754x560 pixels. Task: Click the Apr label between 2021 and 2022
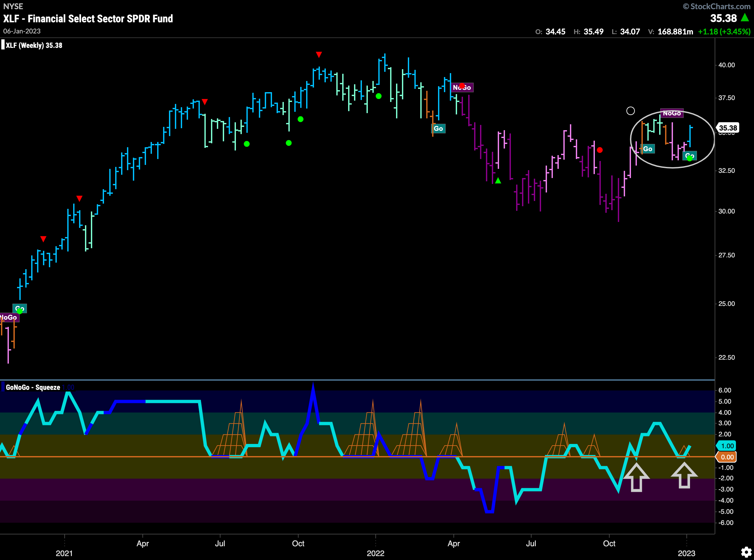pyautogui.click(x=142, y=543)
